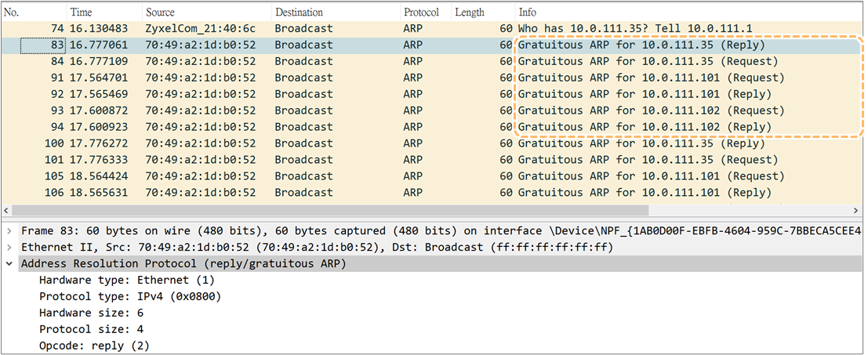Screen dimensions: 868x355
Task: Select packet 100 at time 17.776272
Action: 432,143
